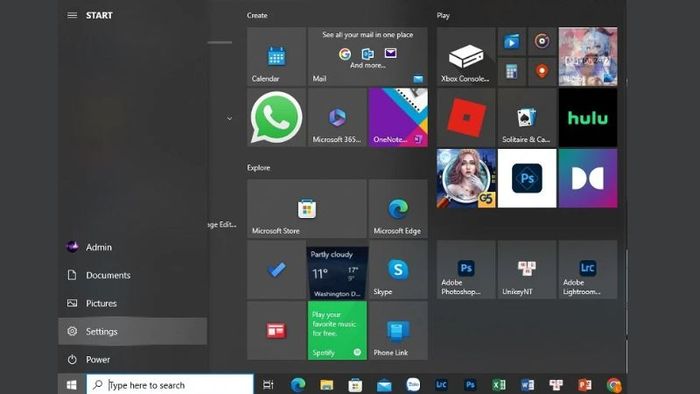Open the Calculator small tile
Image resolution: width=700 pixels, height=394 pixels.
(512, 71)
